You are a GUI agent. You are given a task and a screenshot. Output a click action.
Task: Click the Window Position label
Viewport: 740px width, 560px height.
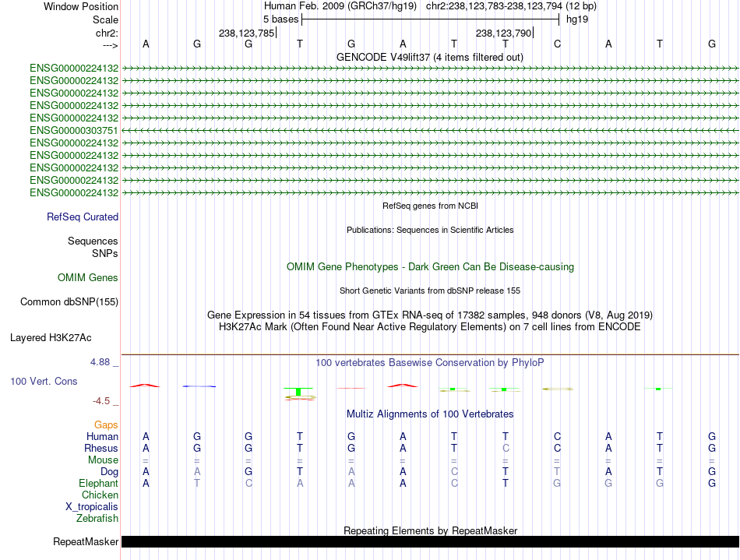tap(81, 6)
